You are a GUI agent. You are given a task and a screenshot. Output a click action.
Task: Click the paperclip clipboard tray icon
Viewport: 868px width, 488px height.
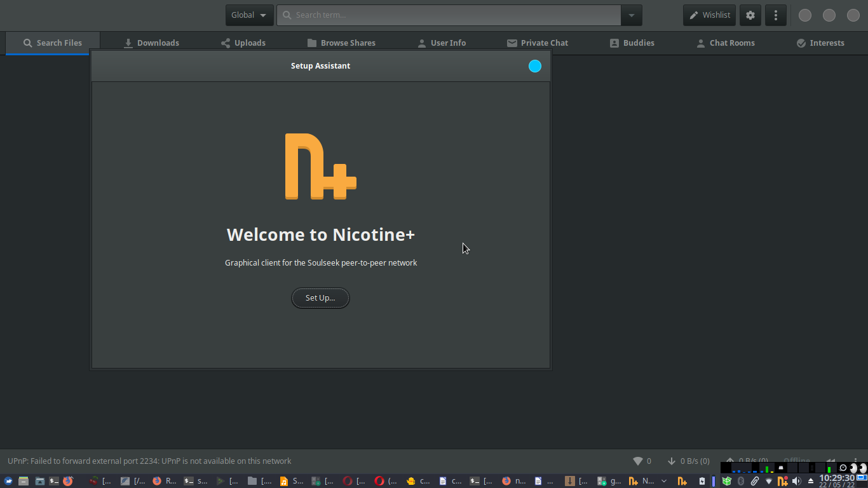pos(755,481)
